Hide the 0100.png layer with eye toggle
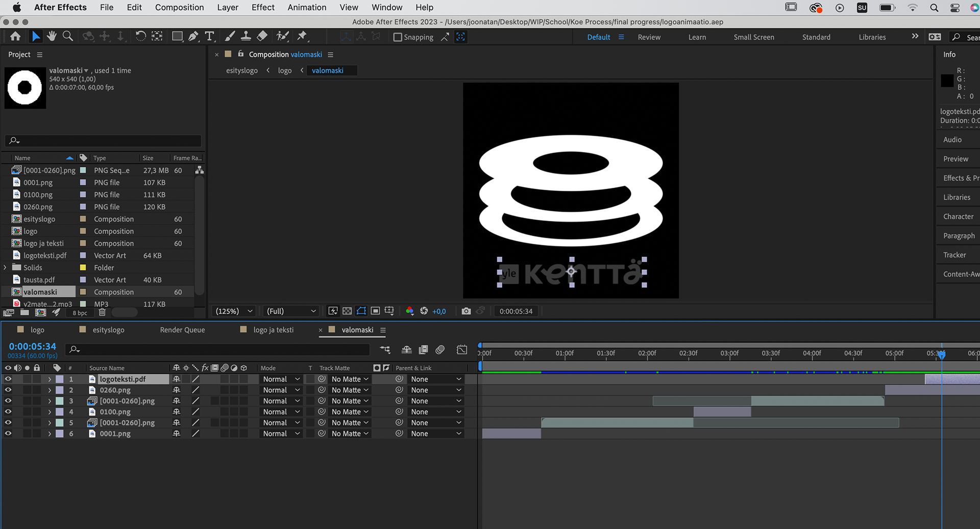Viewport: 980px width, 529px height. click(x=8, y=412)
